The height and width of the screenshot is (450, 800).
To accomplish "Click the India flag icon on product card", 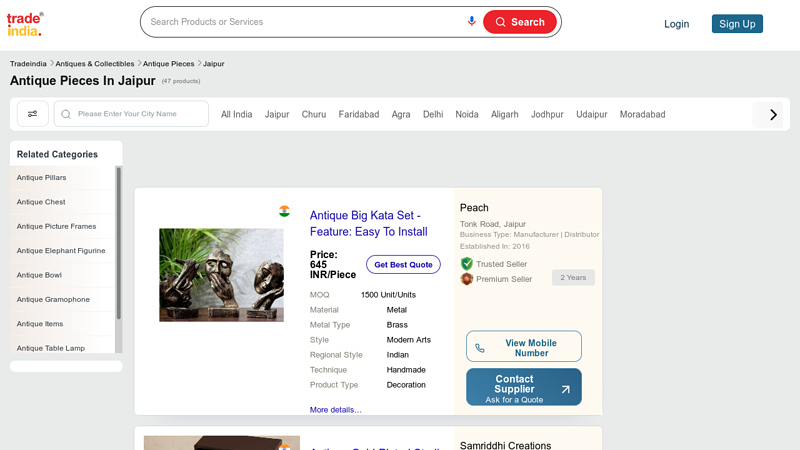I will pos(284,211).
